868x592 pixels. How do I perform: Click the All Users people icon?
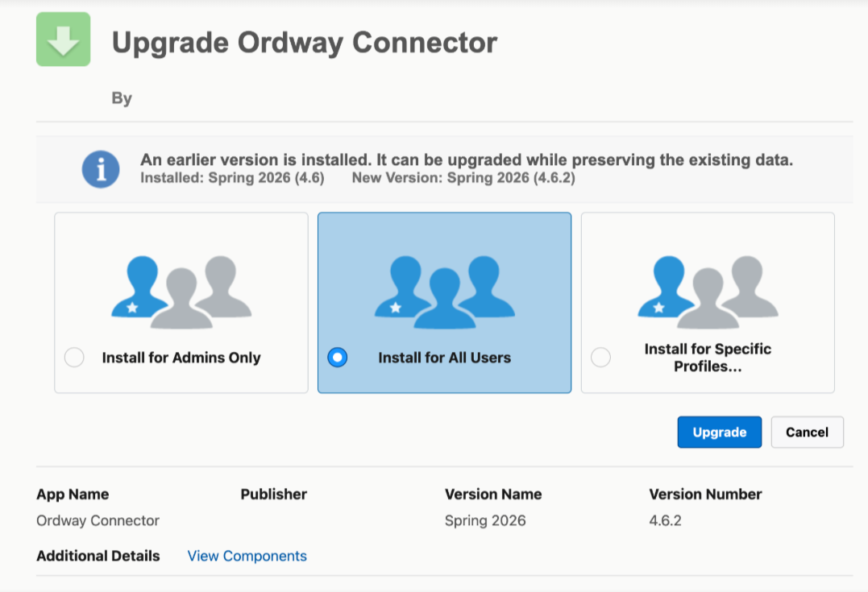click(x=445, y=292)
